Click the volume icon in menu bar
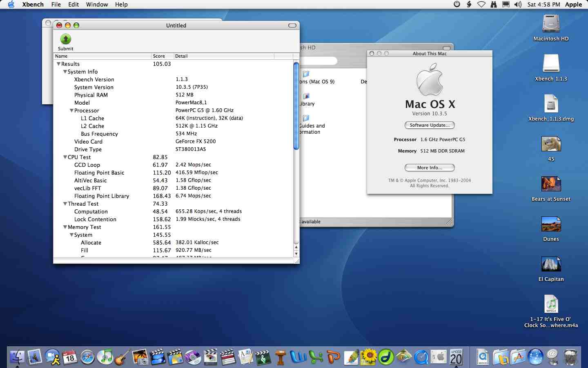 pos(518,4)
